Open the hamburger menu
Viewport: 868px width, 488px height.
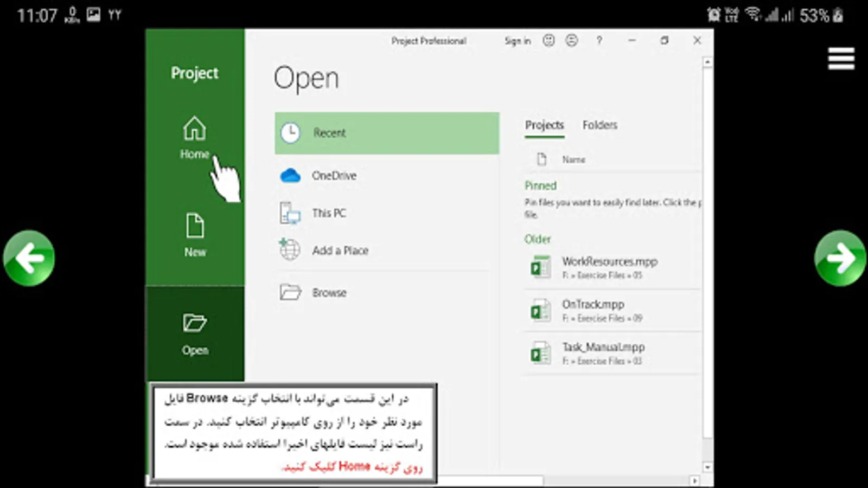tap(841, 59)
